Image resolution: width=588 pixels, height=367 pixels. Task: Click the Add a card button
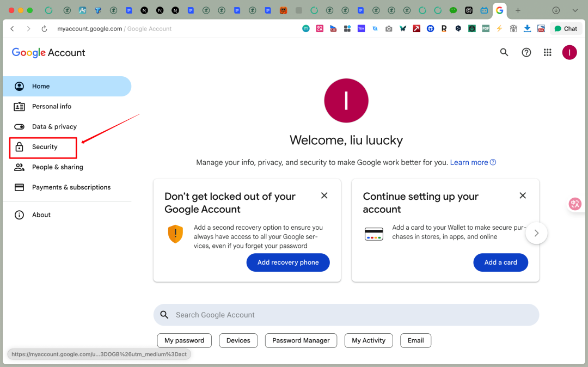(501, 262)
